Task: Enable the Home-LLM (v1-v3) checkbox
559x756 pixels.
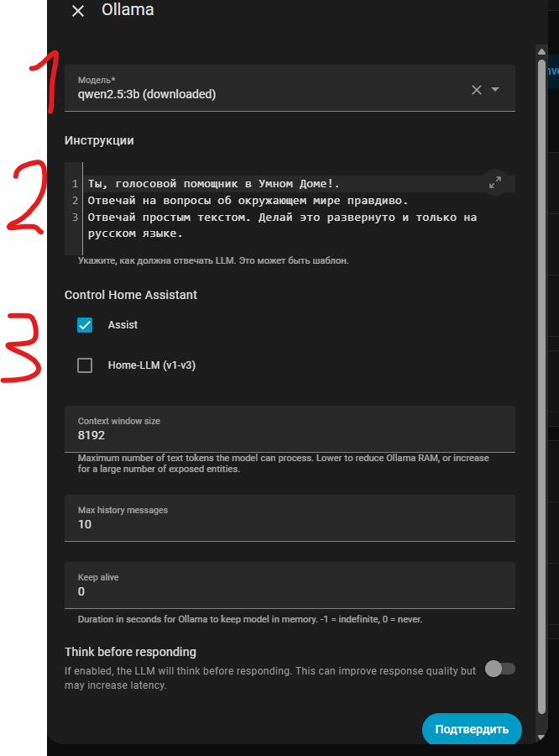Action: [x=85, y=365]
